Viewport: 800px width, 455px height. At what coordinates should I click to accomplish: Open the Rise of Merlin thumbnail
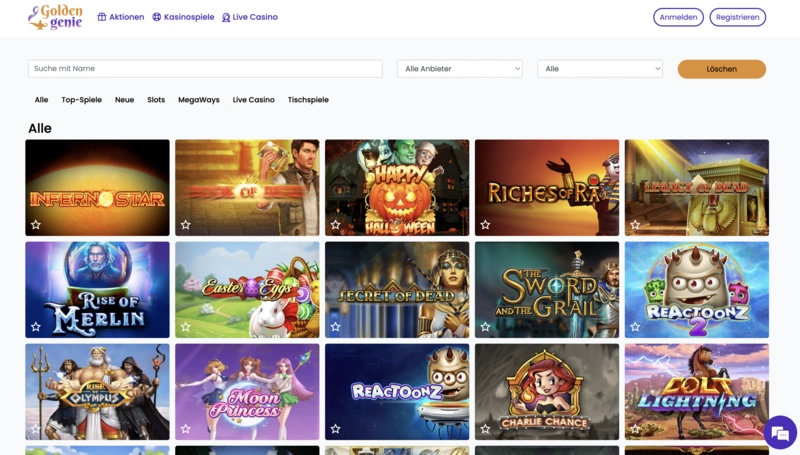(x=97, y=290)
